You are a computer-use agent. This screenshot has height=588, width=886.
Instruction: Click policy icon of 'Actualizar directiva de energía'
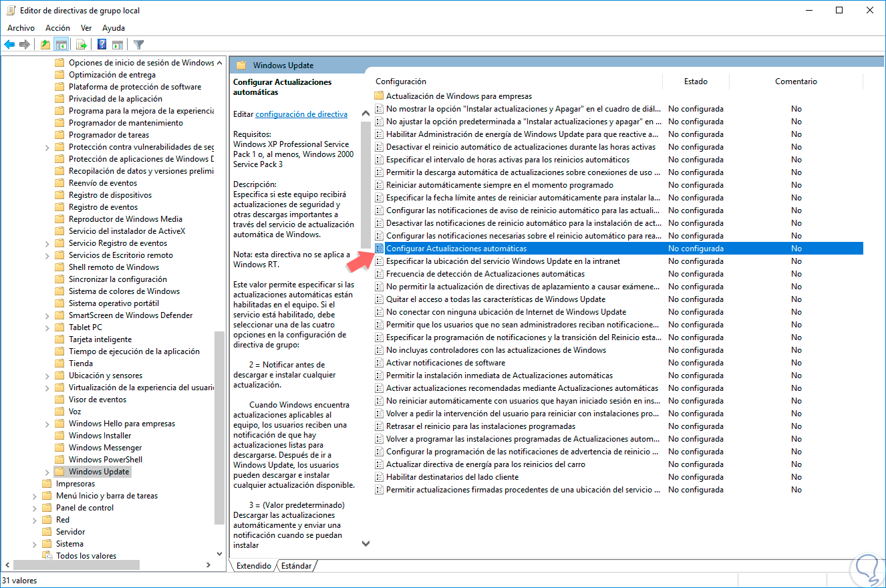click(380, 464)
